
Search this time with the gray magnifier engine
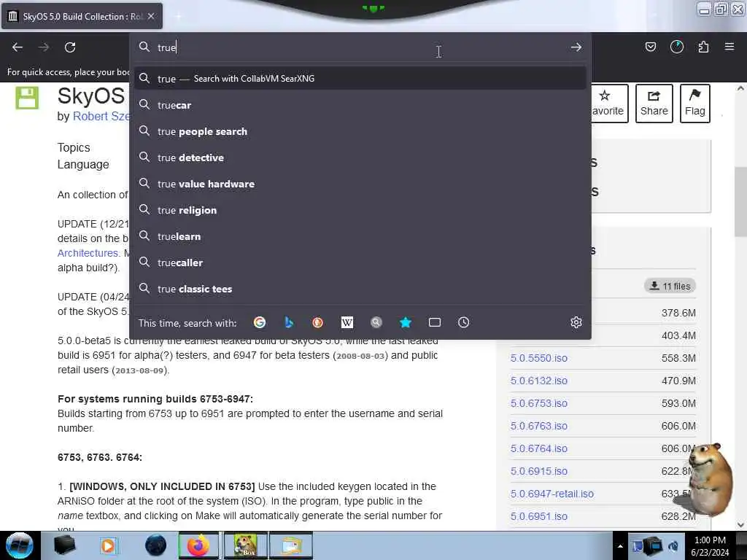coord(376,322)
